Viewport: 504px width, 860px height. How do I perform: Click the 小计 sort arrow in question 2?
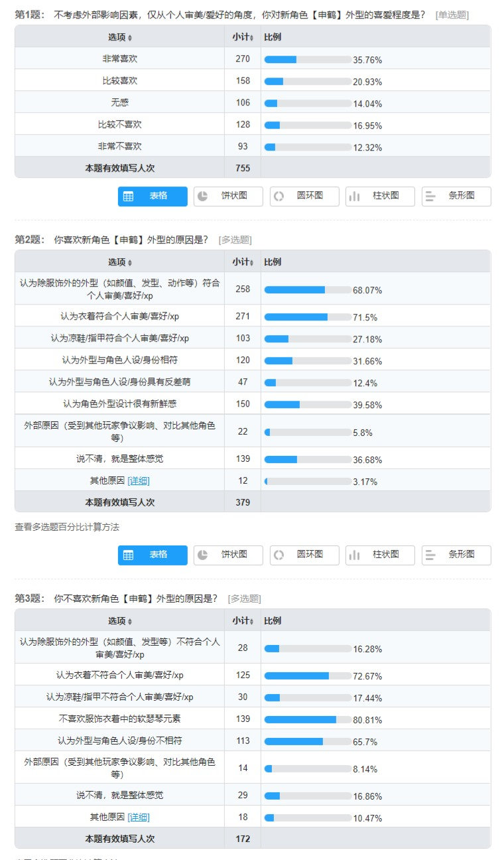click(250, 263)
